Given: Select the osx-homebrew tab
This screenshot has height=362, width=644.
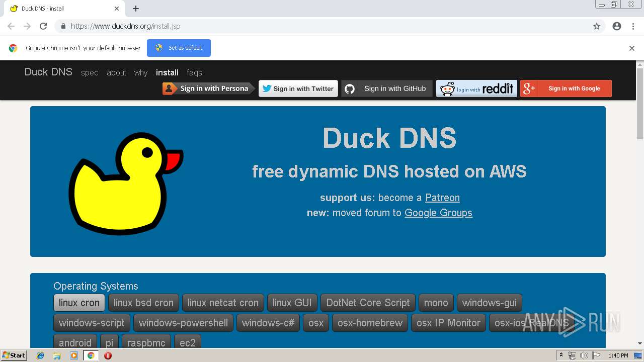Looking at the screenshot, I should click(x=370, y=323).
